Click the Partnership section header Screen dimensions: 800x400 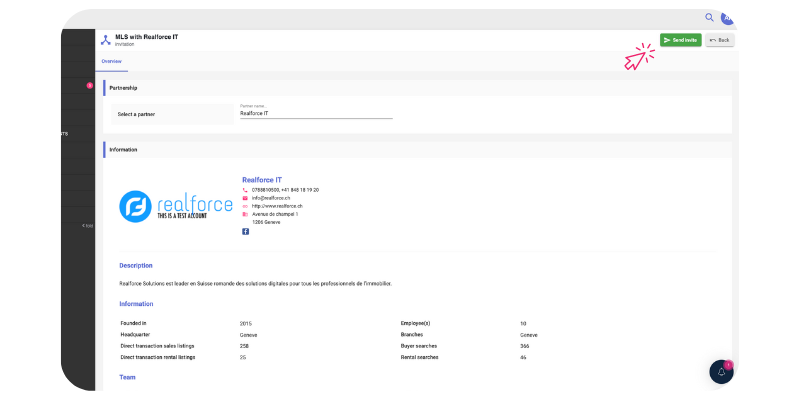417,88
